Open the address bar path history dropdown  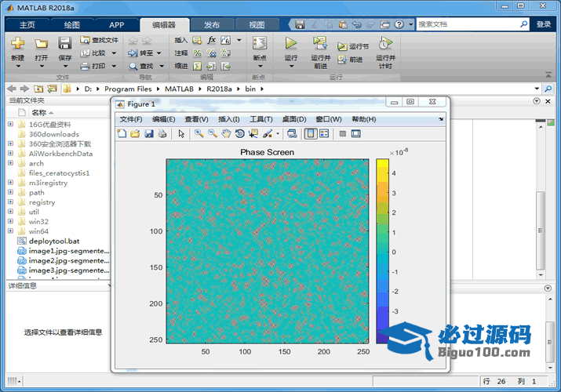coord(537,89)
